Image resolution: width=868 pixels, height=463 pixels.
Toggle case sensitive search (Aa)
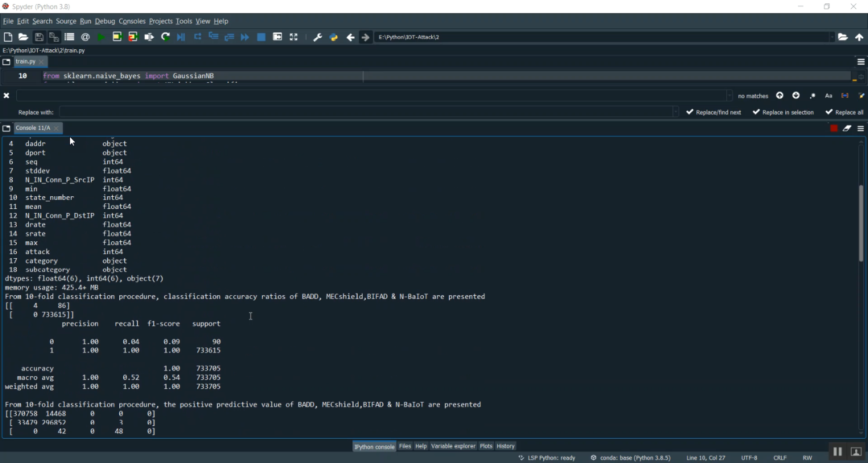coord(829,95)
